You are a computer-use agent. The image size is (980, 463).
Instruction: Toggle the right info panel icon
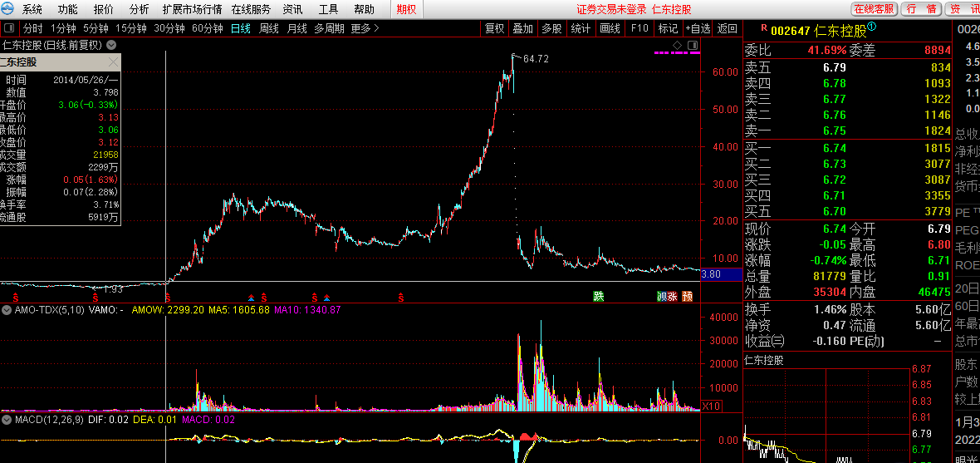click(693, 45)
